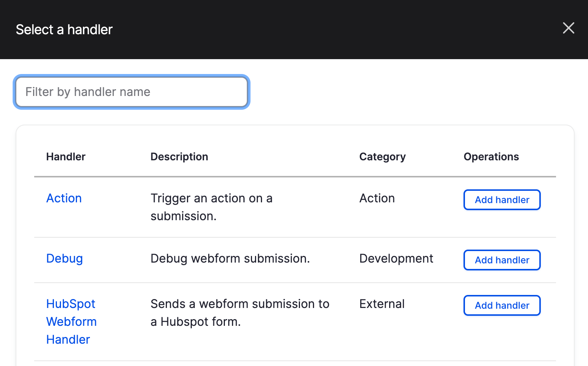The width and height of the screenshot is (588, 366).
Task: Click the Description column header
Action: click(179, 157)
